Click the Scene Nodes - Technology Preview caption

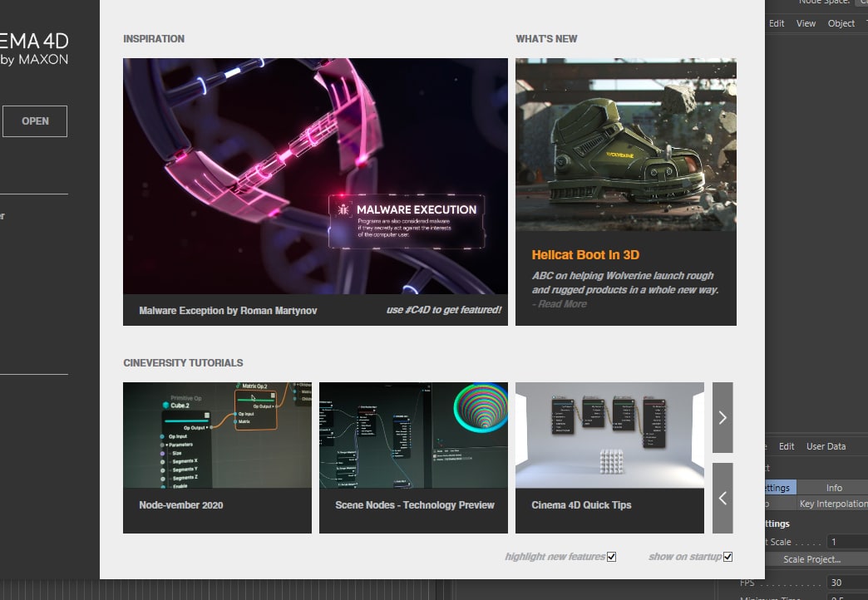415,504
